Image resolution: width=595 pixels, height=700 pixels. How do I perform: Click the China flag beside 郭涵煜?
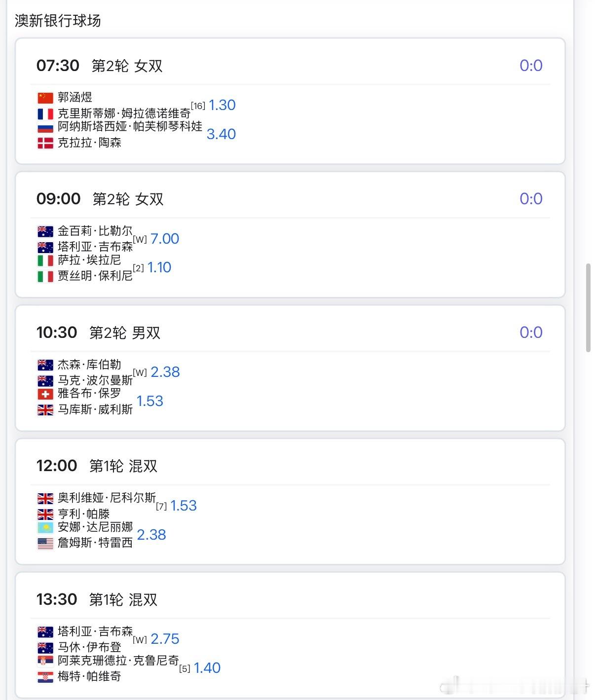(x=45, y=97)
